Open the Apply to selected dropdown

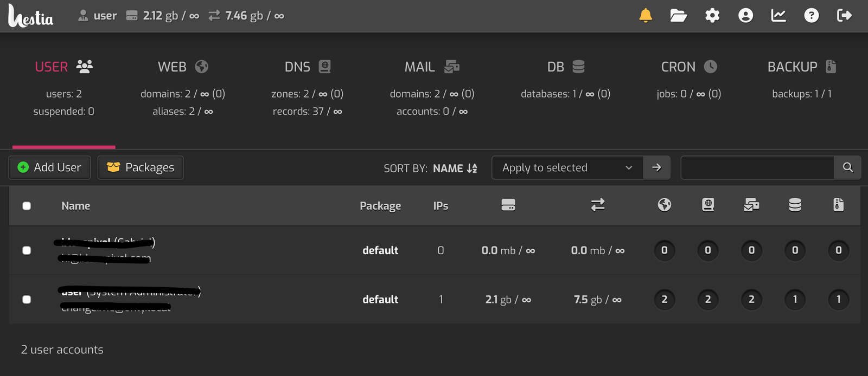567,167
